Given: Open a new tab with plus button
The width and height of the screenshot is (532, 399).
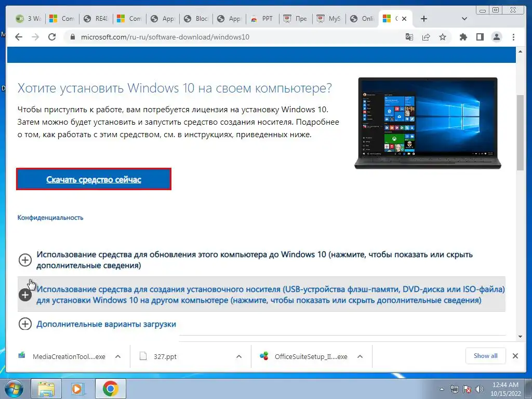Looking at the screenshot, I should (x=424, y=19).
